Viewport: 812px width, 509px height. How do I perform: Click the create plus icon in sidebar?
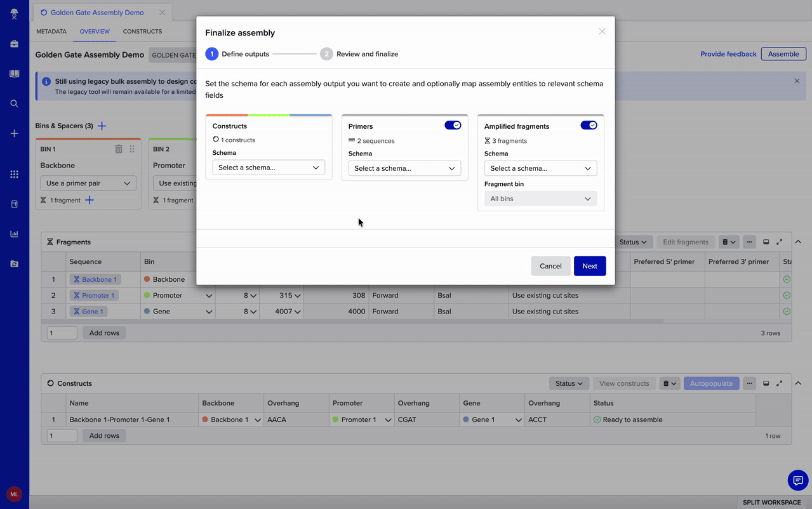[x=14, y=134]
